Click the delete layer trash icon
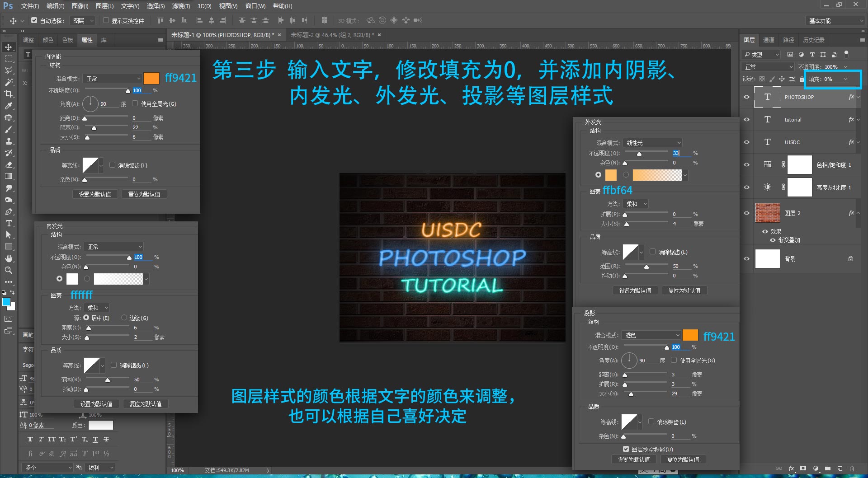Viewport: 868px width, 478px height. [x=852, y=469]
